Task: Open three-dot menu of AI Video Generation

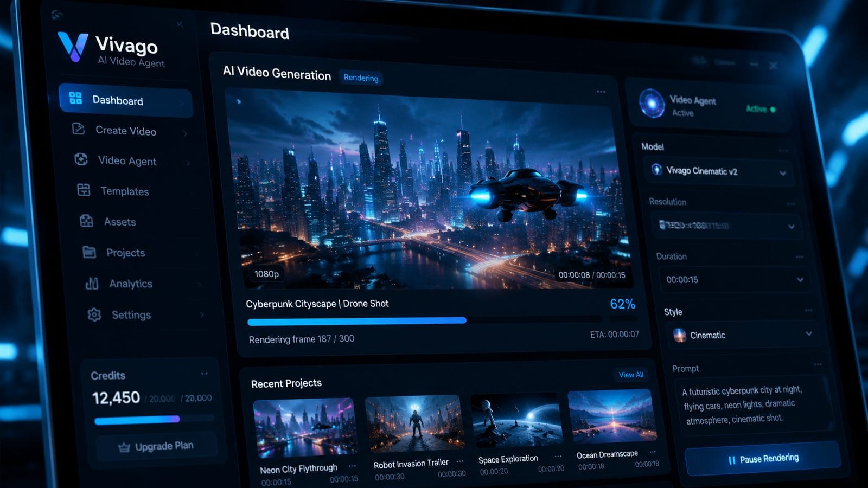Action: [x=601, y=92]
